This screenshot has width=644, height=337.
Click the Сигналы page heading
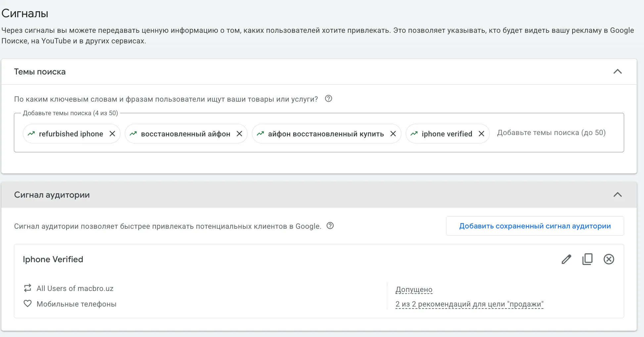click(x=25, y=14)
